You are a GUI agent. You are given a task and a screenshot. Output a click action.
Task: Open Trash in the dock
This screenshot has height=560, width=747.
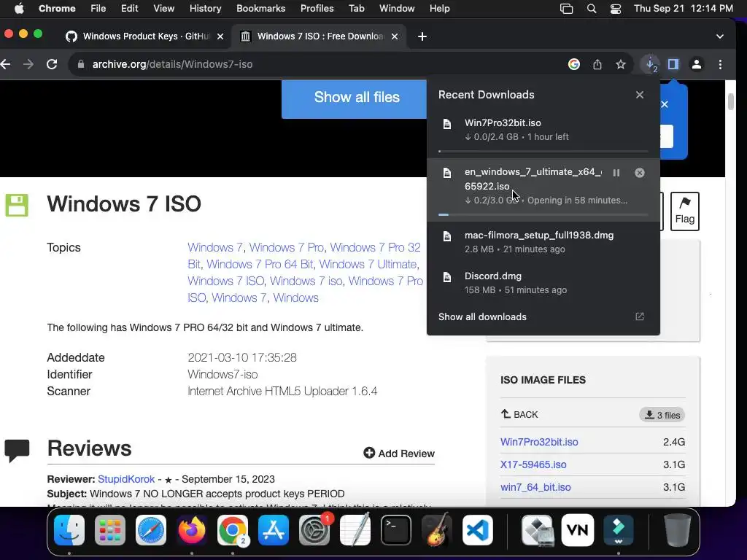coord(678,530)
